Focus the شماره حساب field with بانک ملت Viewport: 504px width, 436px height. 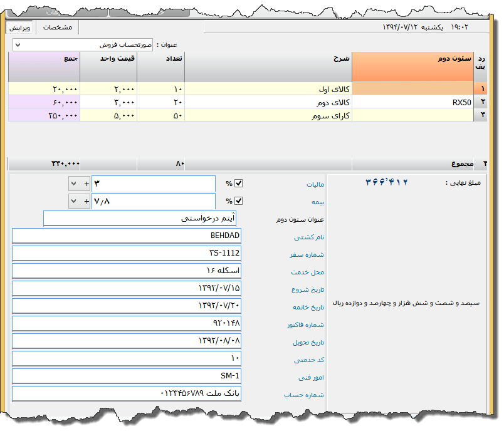pos(126,393)
